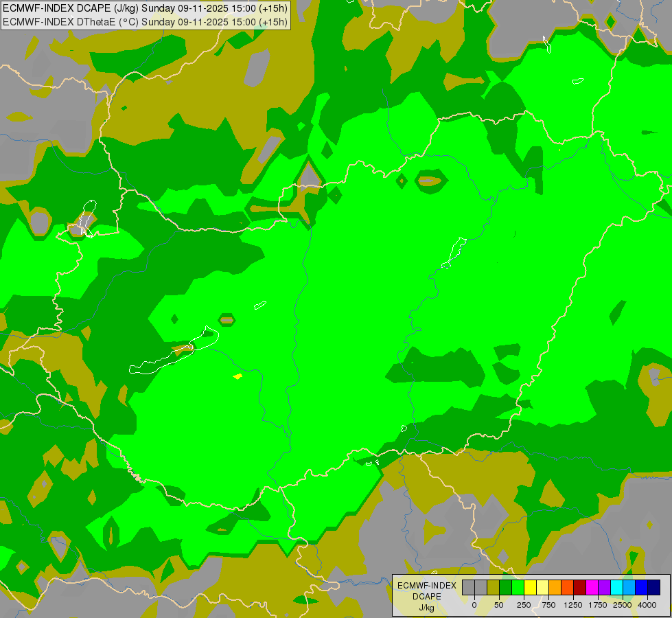672x618 pixels.
Task: Select the legend value label 1250
Action: 573,605
